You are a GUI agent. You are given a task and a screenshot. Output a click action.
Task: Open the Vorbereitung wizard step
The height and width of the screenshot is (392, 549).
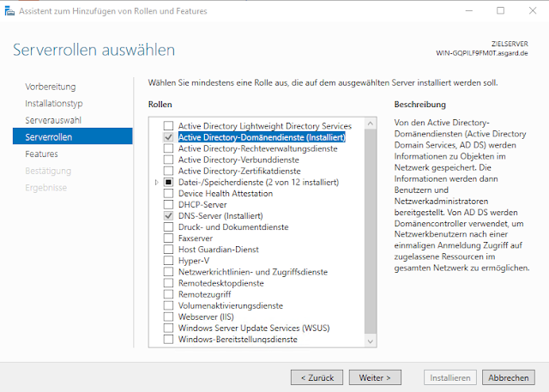(51, 87)
